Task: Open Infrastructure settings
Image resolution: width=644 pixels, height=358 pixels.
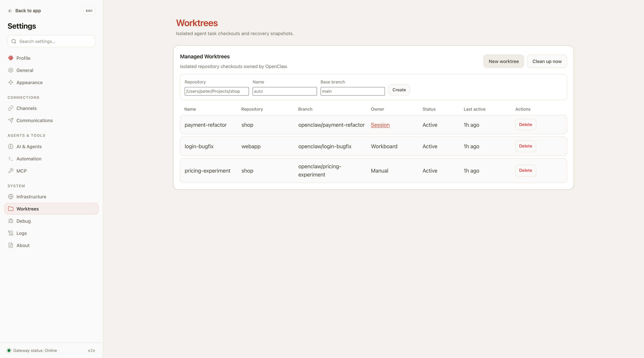Action: [x=51, y=197]
